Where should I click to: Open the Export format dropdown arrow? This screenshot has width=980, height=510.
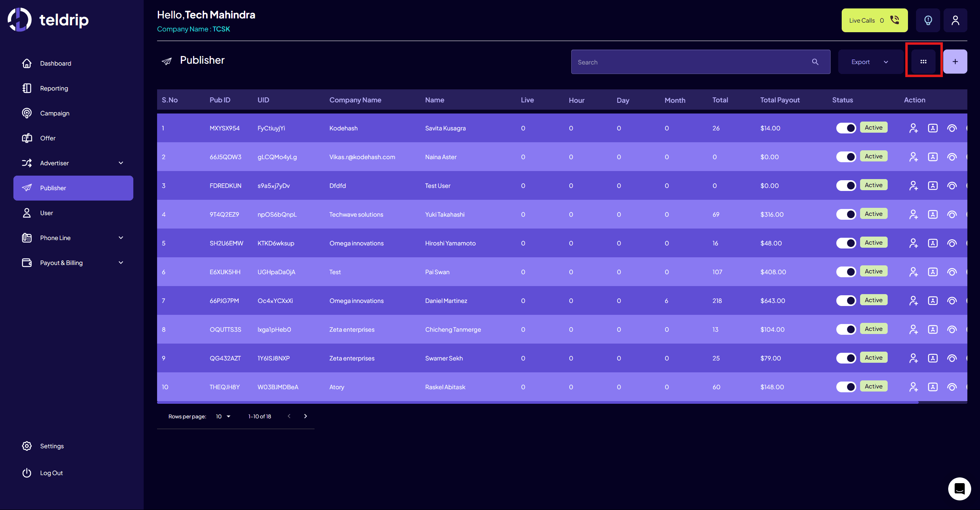pos(886,61)
